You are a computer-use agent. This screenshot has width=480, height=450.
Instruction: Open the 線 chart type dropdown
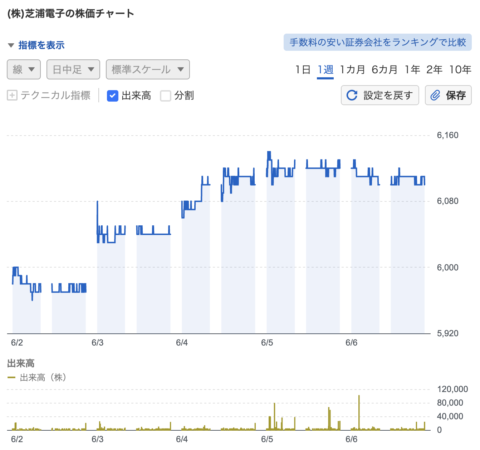point(24,69)
